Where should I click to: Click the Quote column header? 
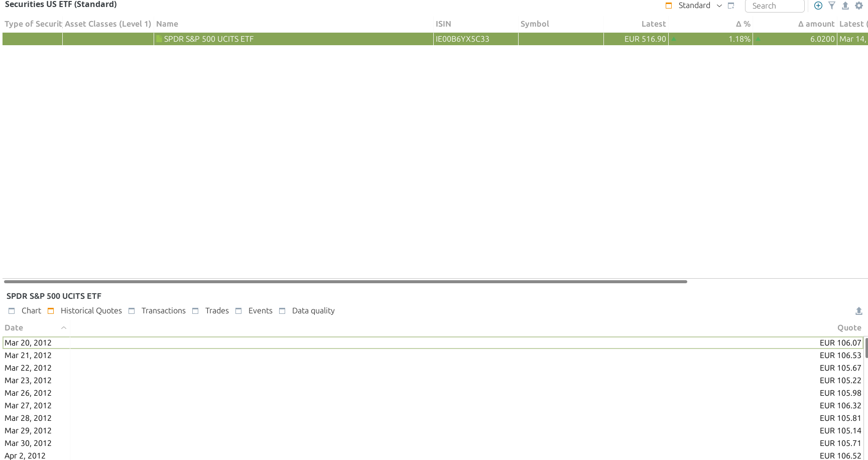tap(849, 327)
